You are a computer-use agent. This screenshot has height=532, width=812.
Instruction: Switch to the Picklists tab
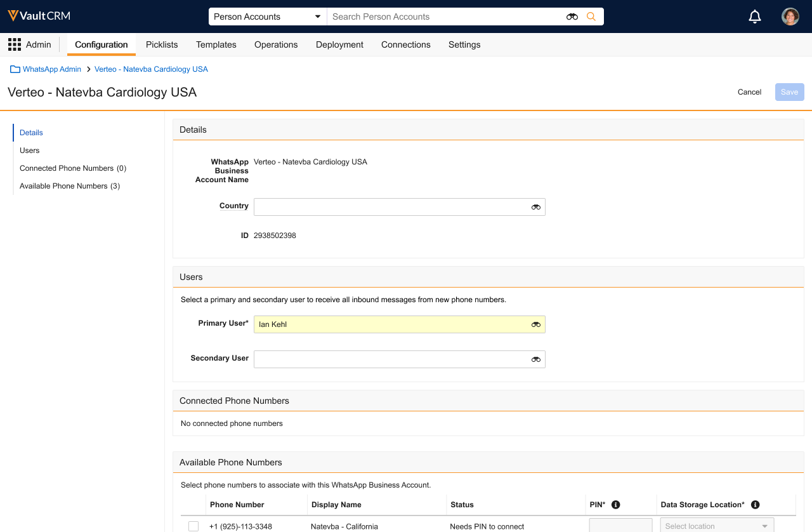click(162, 44)
